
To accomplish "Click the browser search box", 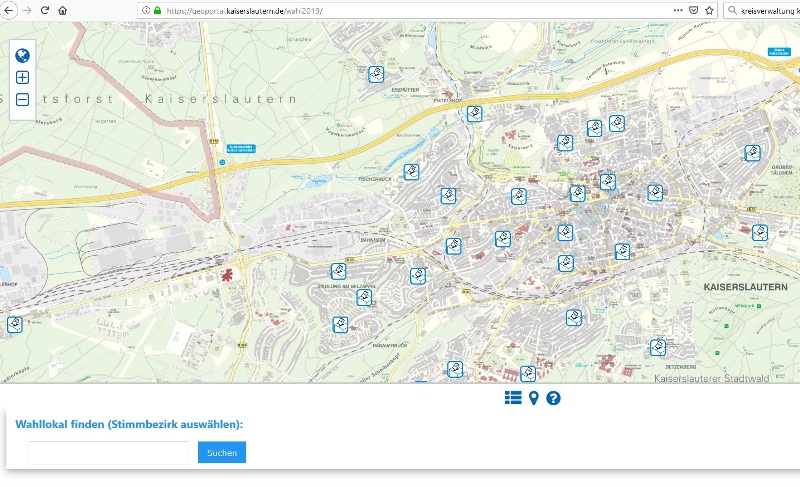I will [x=765, y=10].
